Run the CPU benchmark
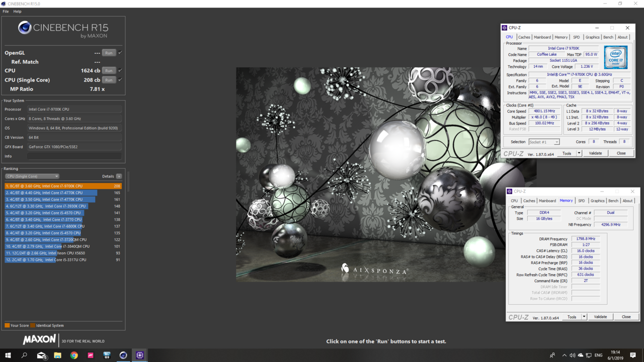The width and height of the screenshot is (644, 362). (109, 70)
